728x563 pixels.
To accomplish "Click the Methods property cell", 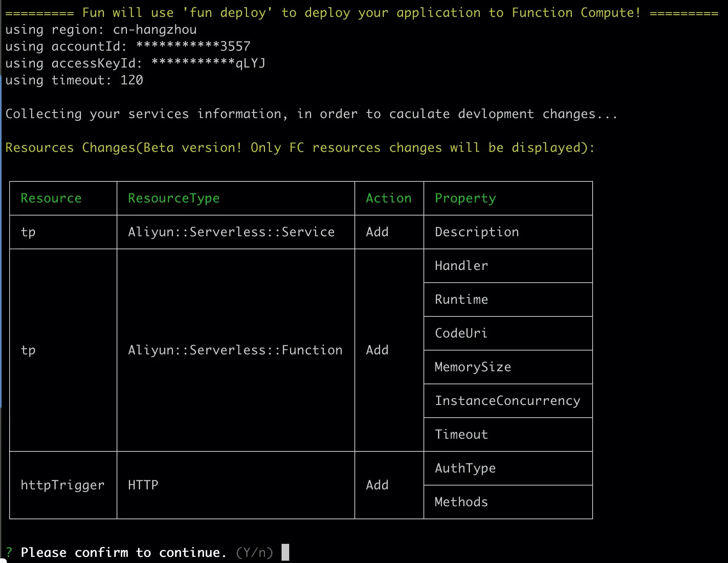I will (461, 502).
